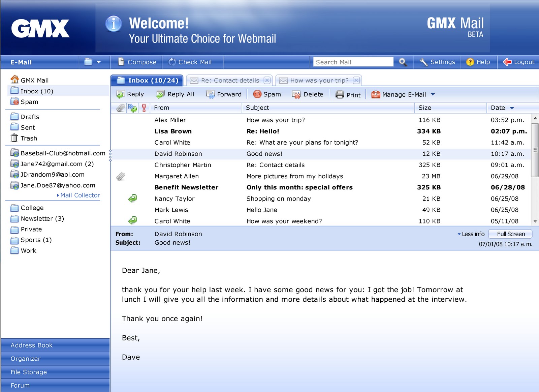Viewport: 539px width, 392px height.
Task: Toggle the Date sort order arrow
Action: pos(511,108)
